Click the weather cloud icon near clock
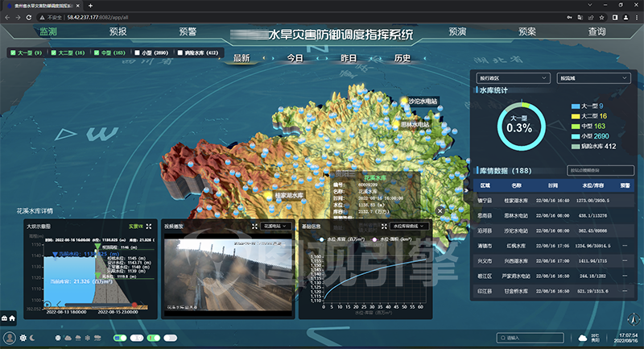The width and height of the screenshot is (644, 349). 582,338
